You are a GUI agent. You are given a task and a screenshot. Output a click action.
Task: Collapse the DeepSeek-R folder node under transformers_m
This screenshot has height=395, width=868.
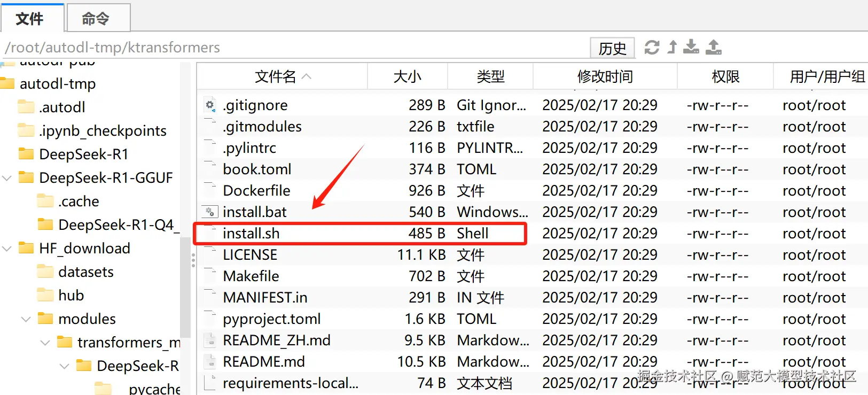[x=65, y=366]
